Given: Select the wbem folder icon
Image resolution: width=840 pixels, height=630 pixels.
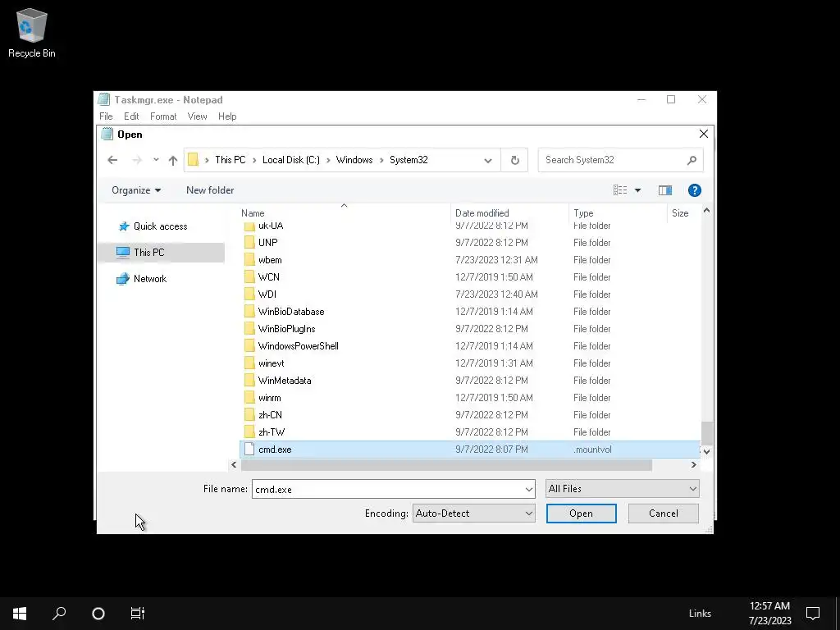Looking at the screenshot, I should [249, 260].
